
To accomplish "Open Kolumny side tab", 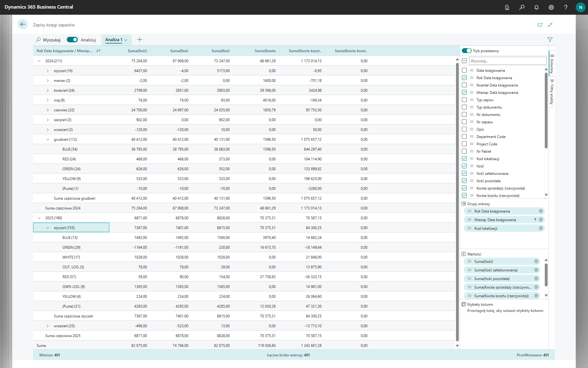I will pyautogui.click(x=552, y=63).
